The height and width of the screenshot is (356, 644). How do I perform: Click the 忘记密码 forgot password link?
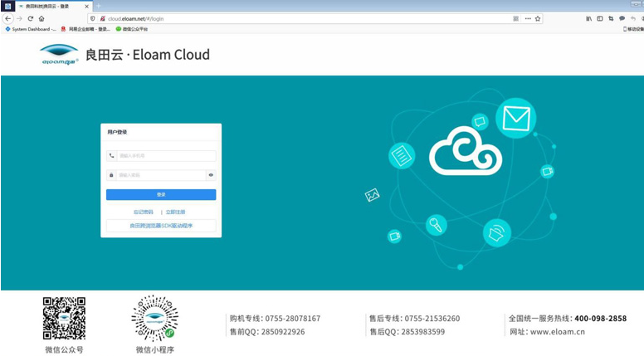pyautogui.click(x=144, y=212)
